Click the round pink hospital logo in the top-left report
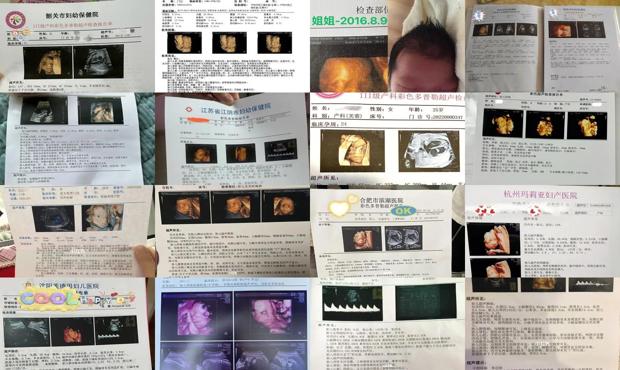The image size is (620, 370). pos(15,20)
